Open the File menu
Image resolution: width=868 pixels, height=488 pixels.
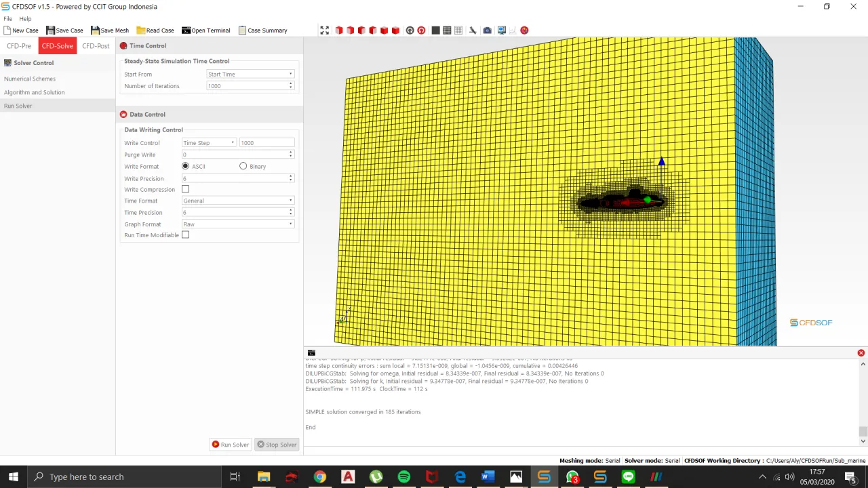coord(7,19)
